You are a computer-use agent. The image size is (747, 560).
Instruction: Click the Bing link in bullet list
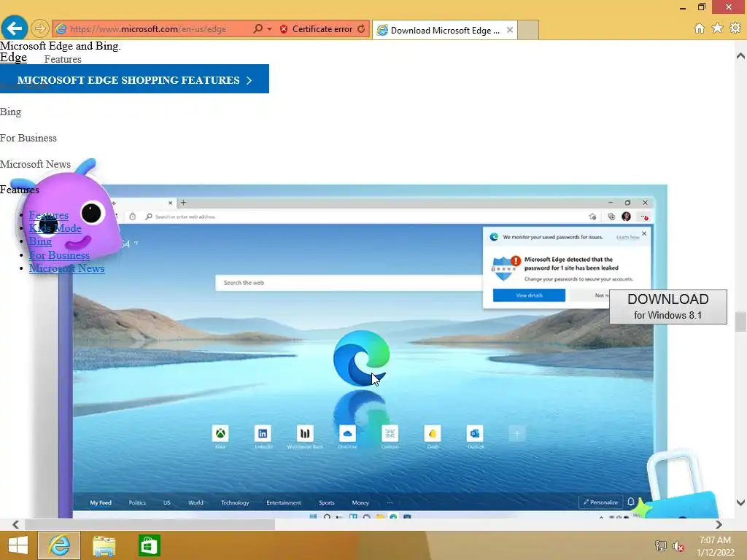[40, 241]
